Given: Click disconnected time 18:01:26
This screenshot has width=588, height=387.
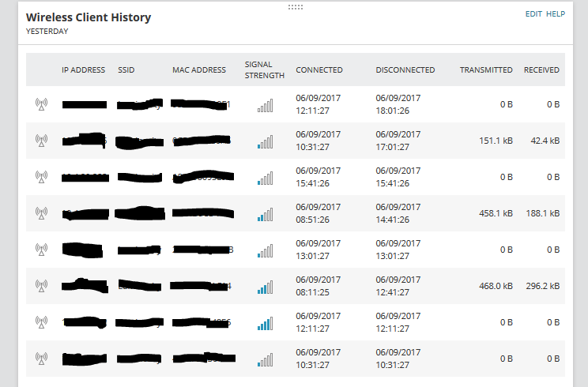Looking at the screenshot, I should tap(393, 111).
